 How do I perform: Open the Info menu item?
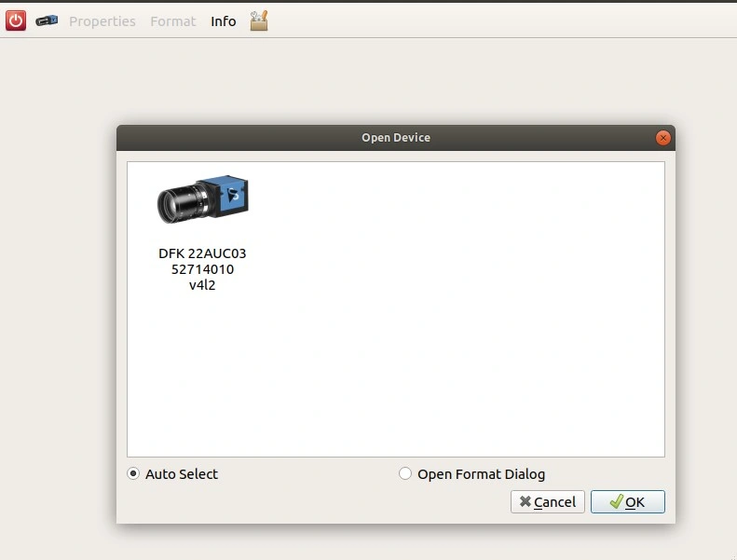pyautogui.click(x=224, y=21)
